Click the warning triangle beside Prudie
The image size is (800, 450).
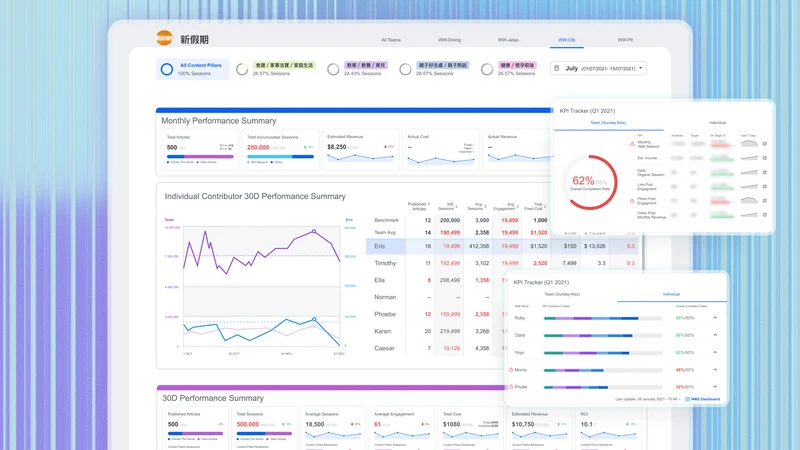[x=511, y=387]
